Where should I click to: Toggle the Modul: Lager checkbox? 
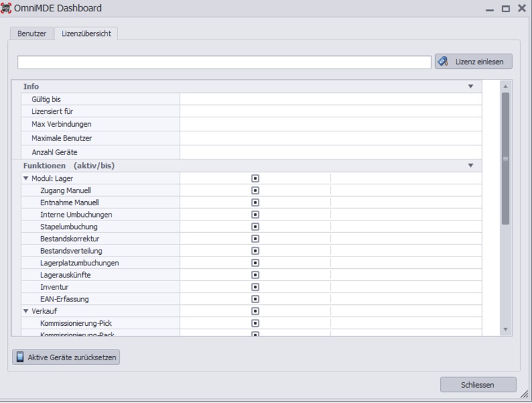(x=255, y=178)
